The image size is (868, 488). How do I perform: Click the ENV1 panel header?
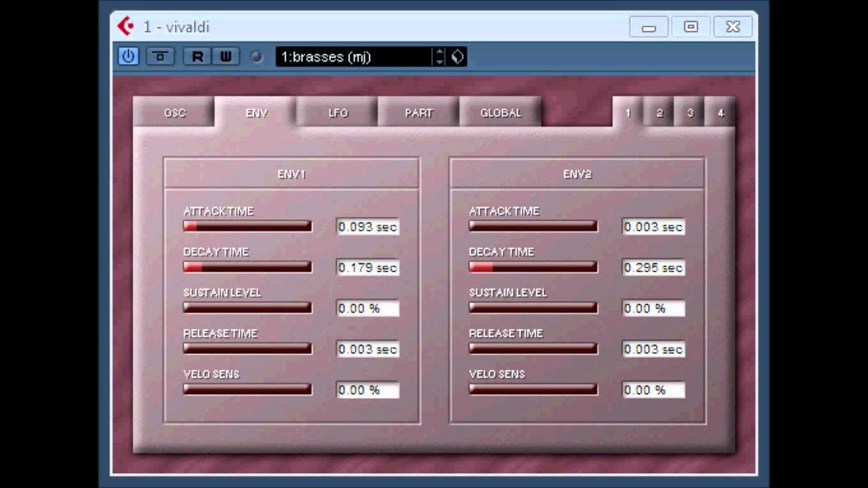292,174
